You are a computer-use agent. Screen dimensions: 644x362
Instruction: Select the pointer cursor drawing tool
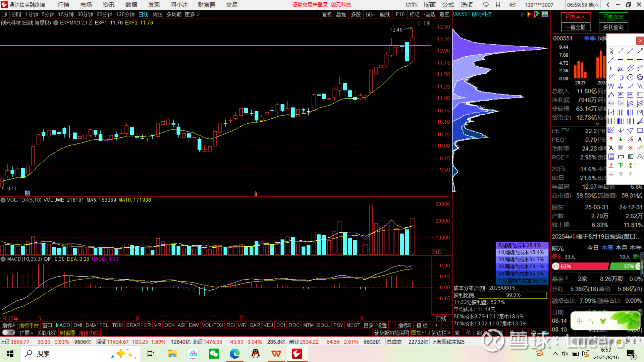point(611,51)
